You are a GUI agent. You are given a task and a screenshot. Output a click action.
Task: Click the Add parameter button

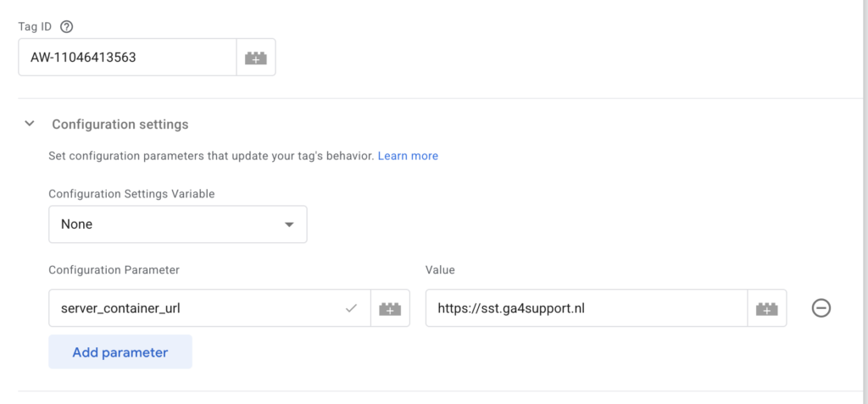click(120, 352)
